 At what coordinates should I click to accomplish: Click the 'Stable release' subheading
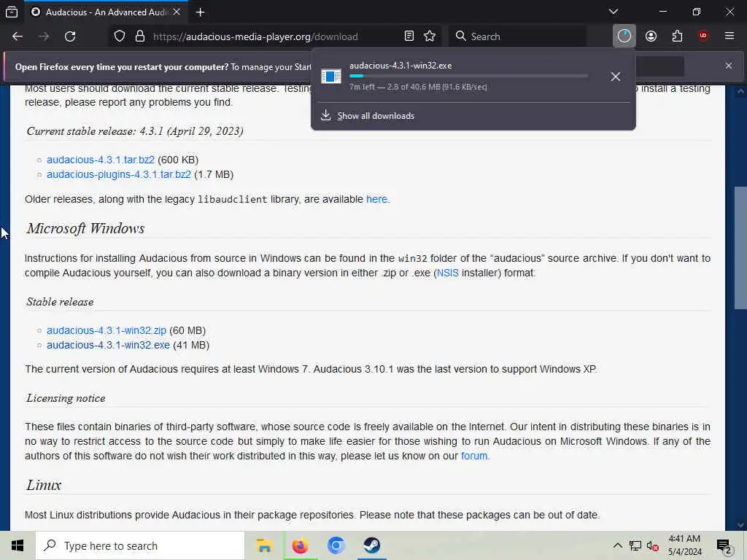click(60, 302)
